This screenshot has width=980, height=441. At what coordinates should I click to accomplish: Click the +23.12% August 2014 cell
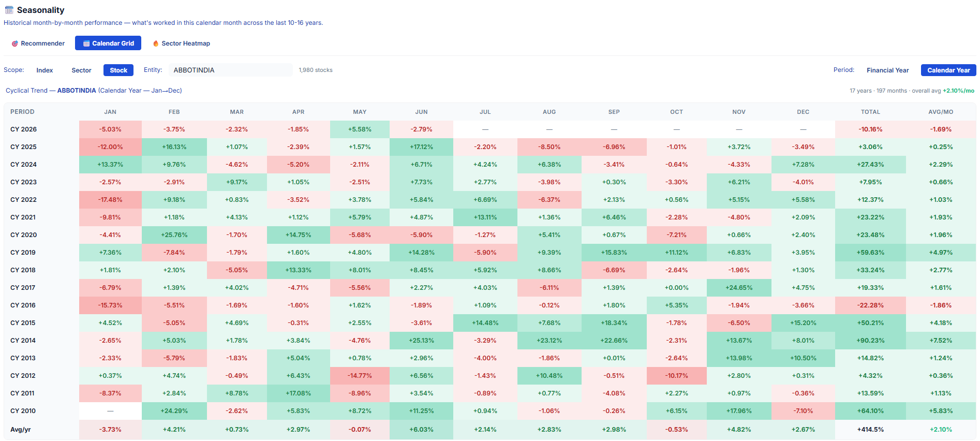click(549, 341)
